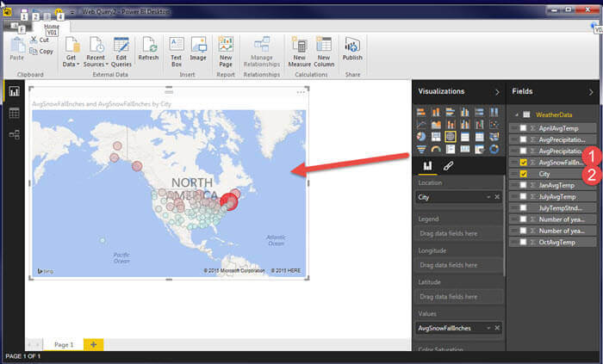The height and width of the screenshot is (364, 603).
Task: Switch to Data view in left sidebar
Action: coord(15,113)
